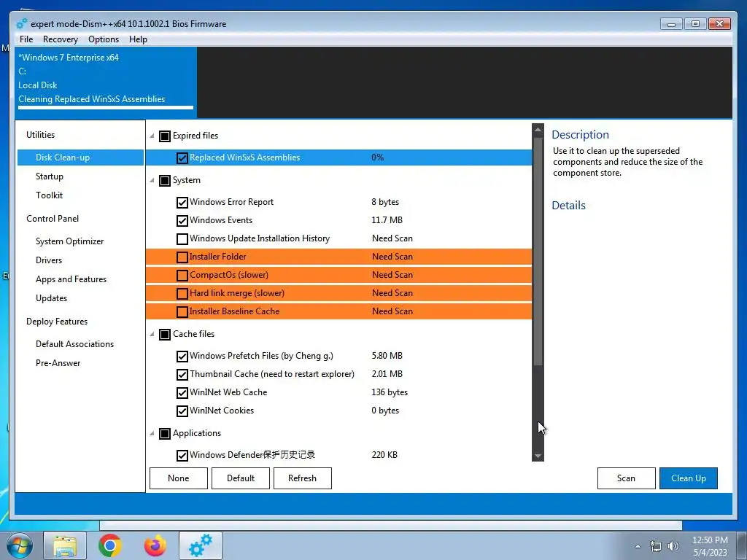
Task: Click the list scrollbar up arrow
Action: tap(538, 130)
